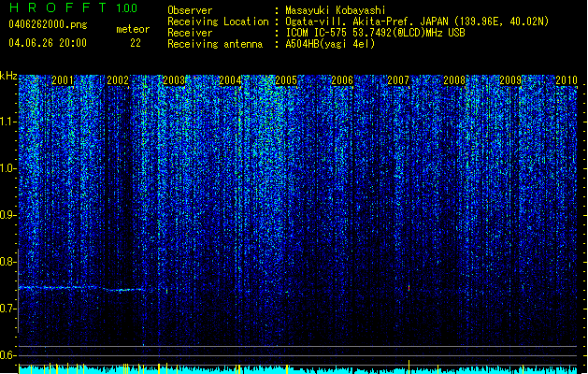Screen dimensions: 588x374
Task: Click the kHz axis unit label
Action: click(x=8, y=76)
